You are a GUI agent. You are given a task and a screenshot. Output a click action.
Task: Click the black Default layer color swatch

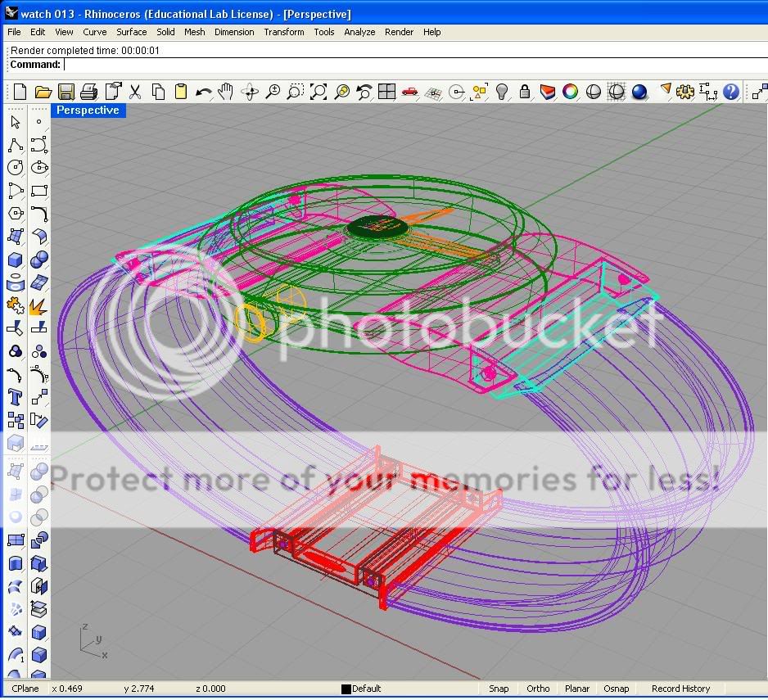346,689
